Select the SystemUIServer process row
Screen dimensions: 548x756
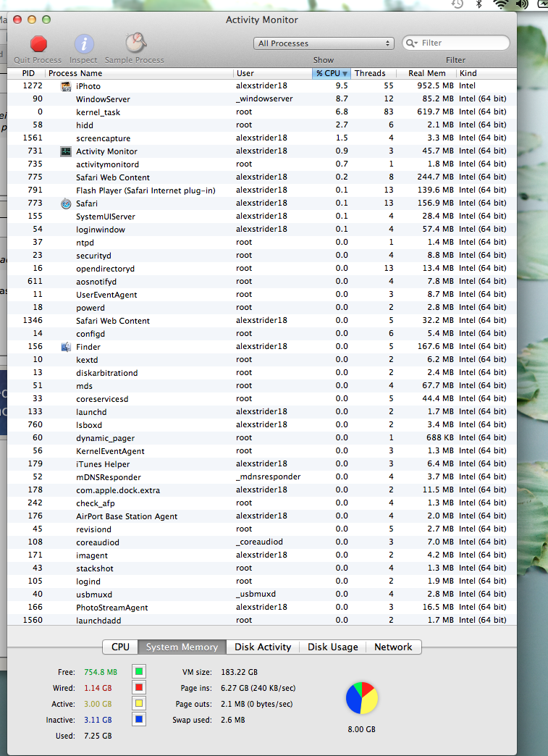point(262,216)
